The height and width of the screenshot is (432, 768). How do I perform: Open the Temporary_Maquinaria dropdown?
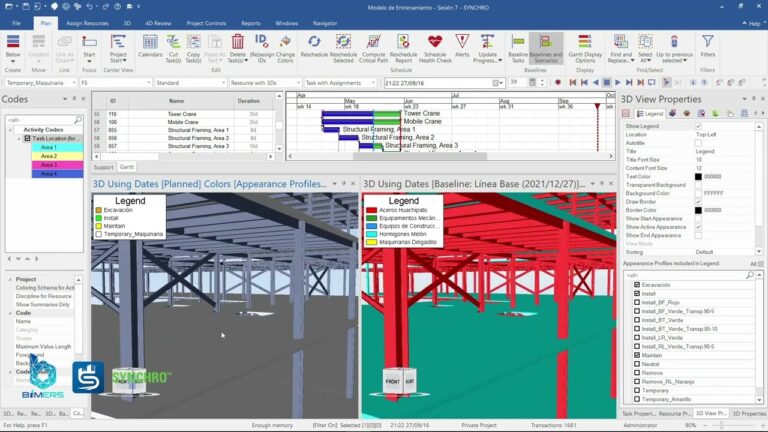(73, 83)
